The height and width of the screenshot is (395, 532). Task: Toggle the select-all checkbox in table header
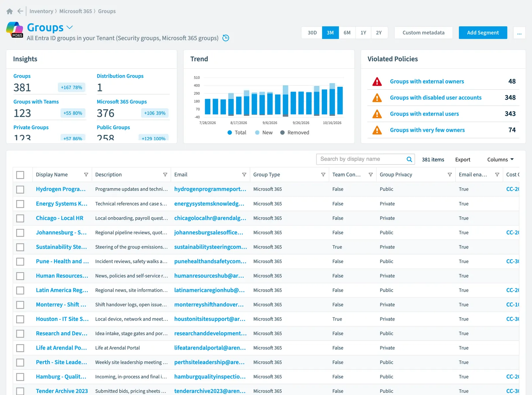[x=20, y=175]
